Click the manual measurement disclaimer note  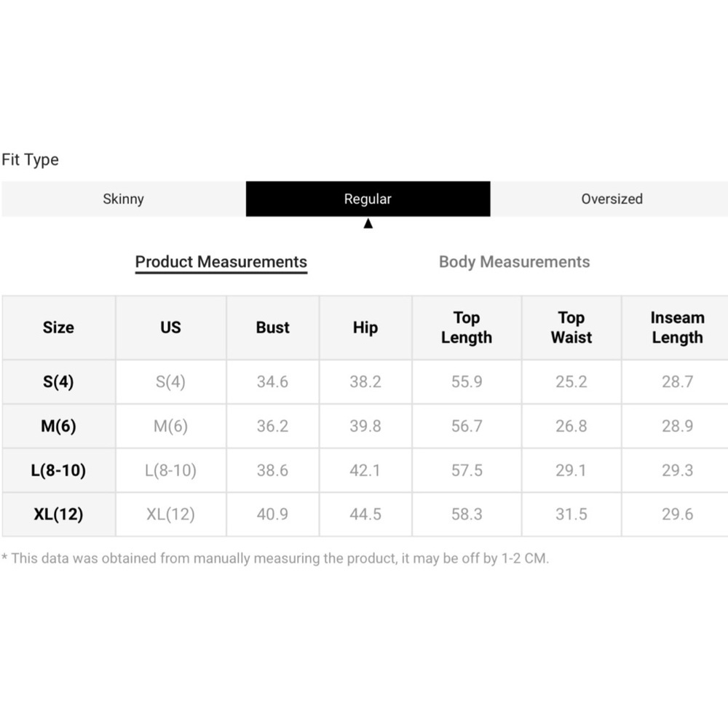click(x=275, y=559)
